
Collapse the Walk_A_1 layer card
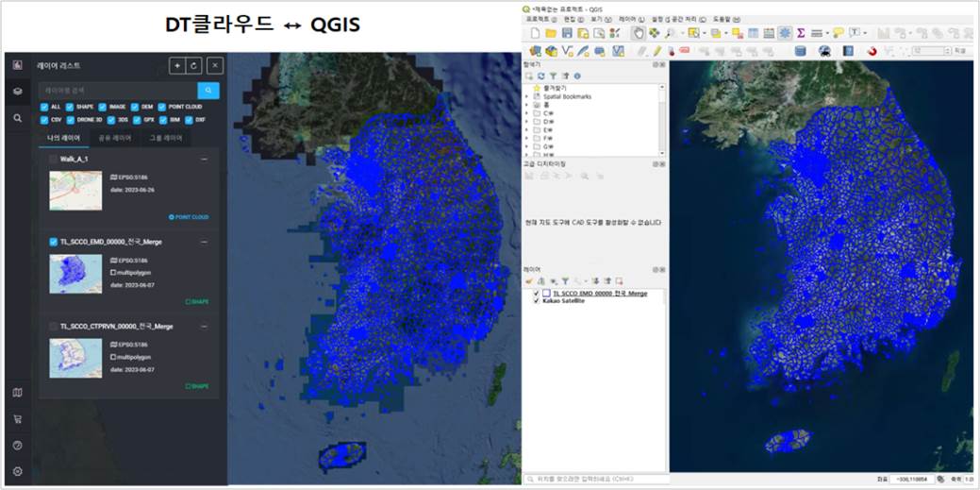point(204,160)
